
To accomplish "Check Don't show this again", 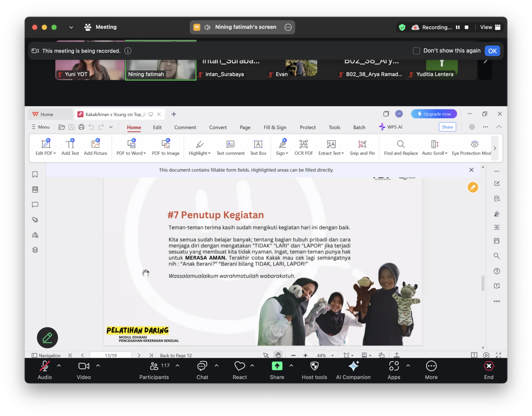I will coord(416,51).
